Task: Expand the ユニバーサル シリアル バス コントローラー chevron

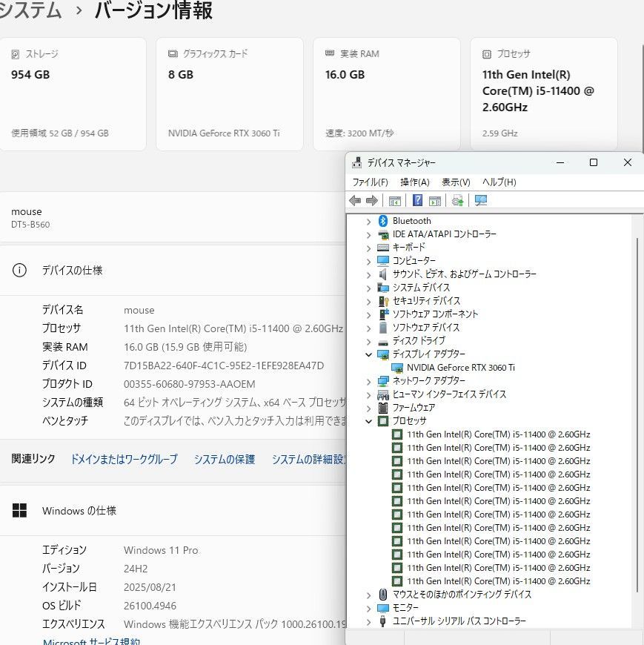Action: pos(368,621)
